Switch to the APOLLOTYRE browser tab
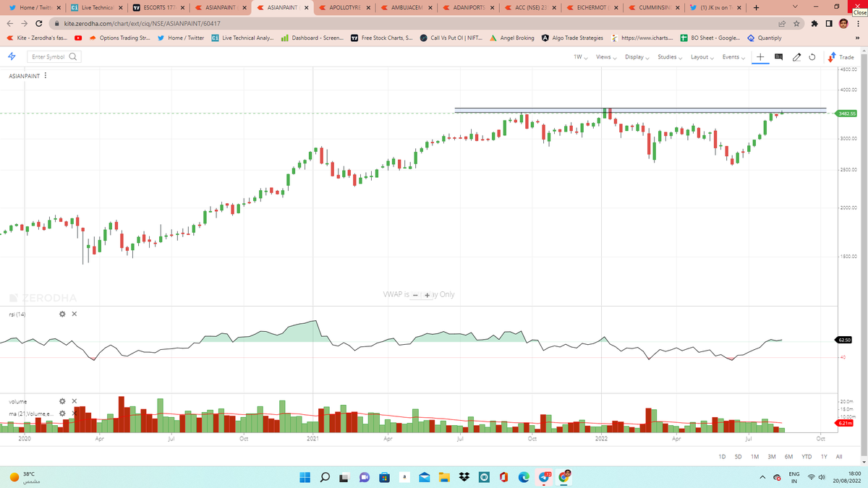This screenshot has height=488, width=868. click(343, 8)
